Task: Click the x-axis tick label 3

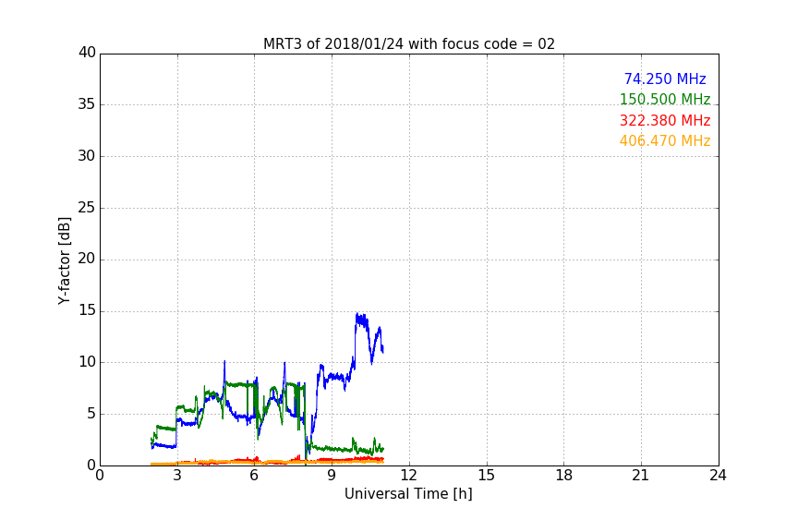Action: [177, 476]
